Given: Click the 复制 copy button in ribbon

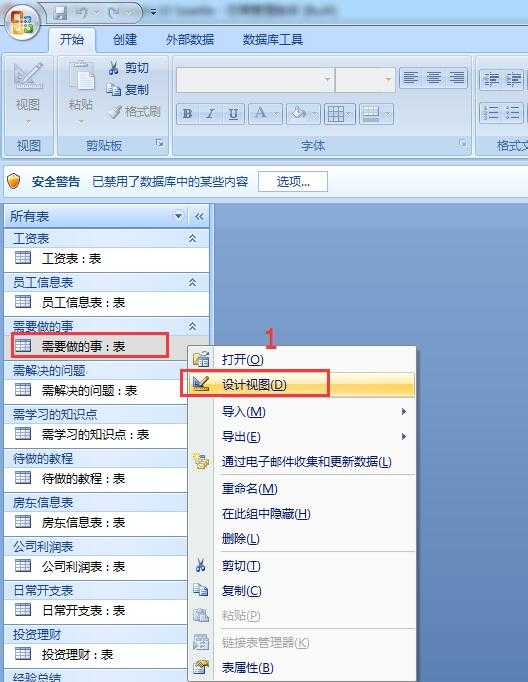Looking at the screenshot, I should [130, 90].
